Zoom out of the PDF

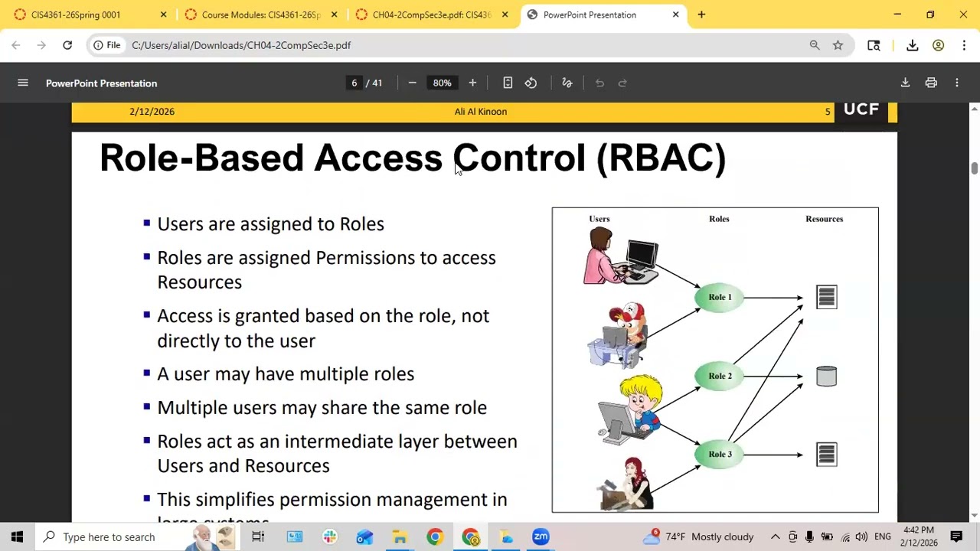(412, 83)
